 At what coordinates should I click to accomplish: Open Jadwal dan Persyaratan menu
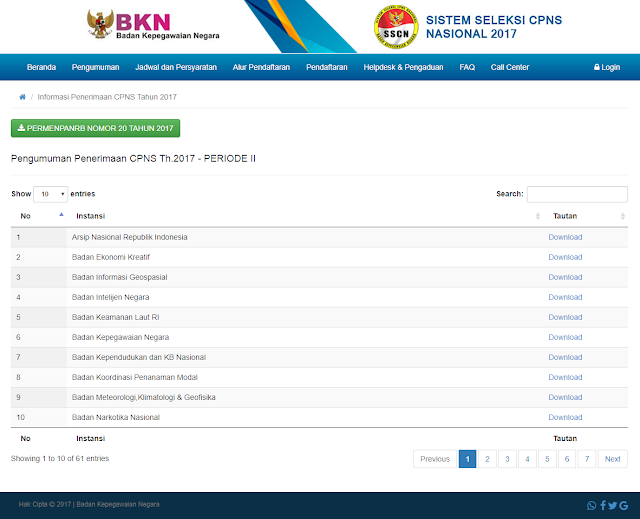(x=176, y=67)
